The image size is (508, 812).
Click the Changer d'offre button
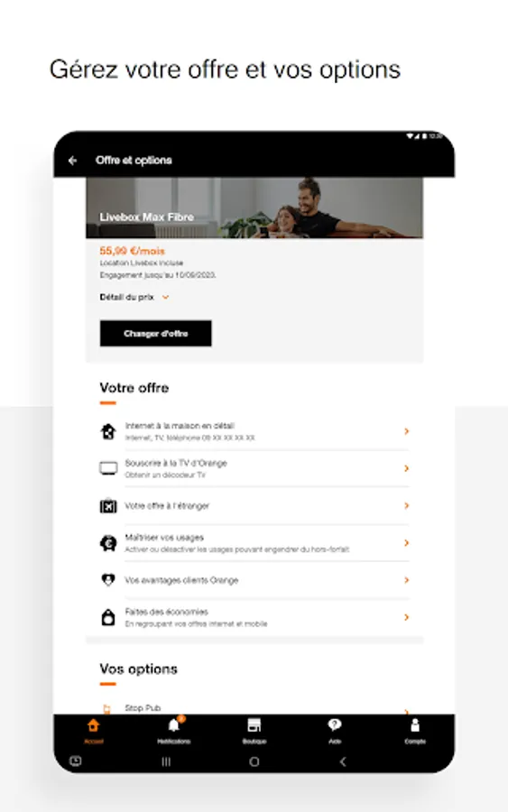point(156,334)
